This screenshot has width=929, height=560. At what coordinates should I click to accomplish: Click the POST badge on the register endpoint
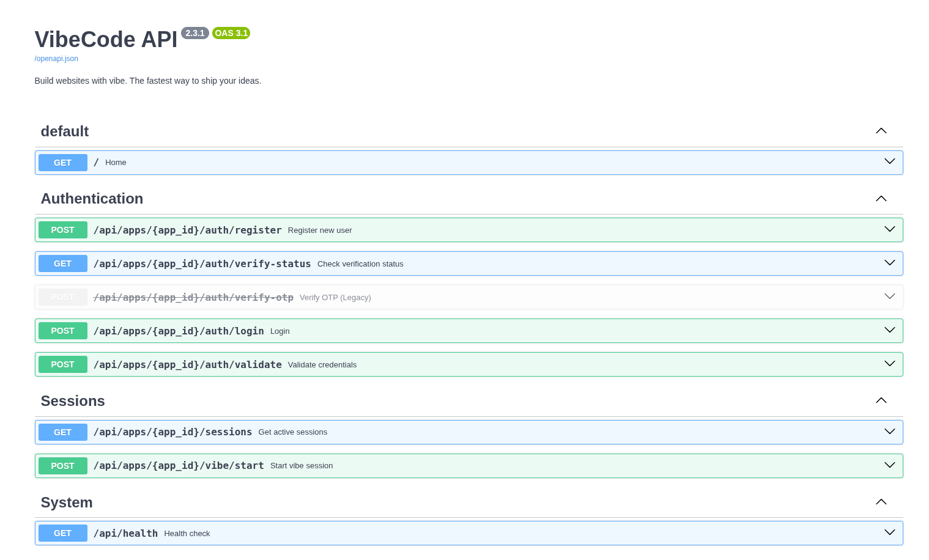[x=62, y=230]
